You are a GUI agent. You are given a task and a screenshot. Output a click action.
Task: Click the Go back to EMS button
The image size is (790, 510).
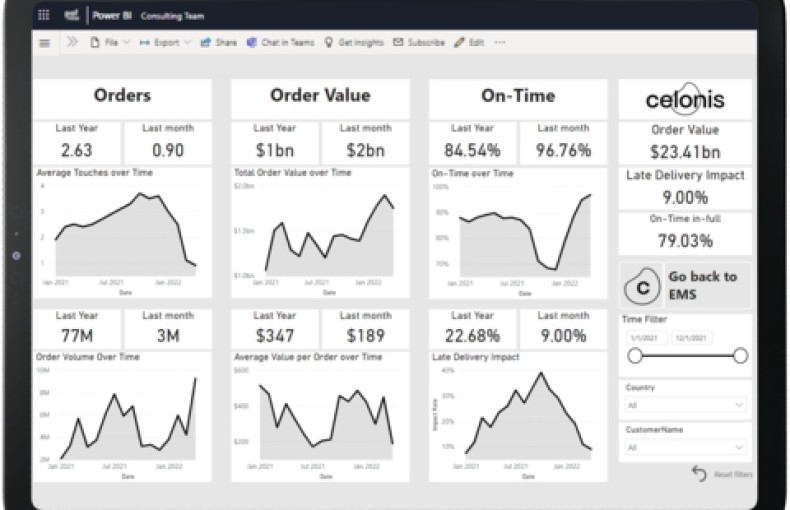(x=701, y=285)
